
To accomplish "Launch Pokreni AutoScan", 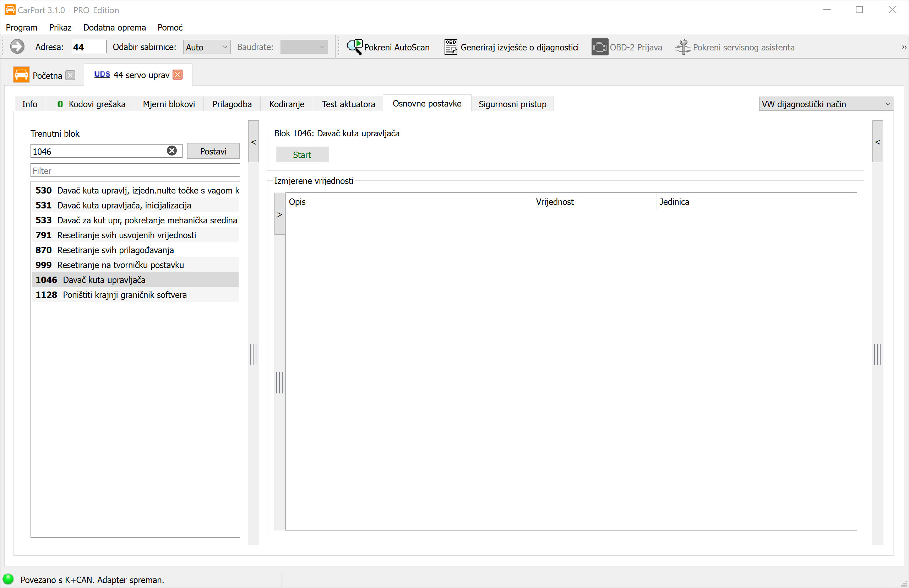I will point(388,47).
